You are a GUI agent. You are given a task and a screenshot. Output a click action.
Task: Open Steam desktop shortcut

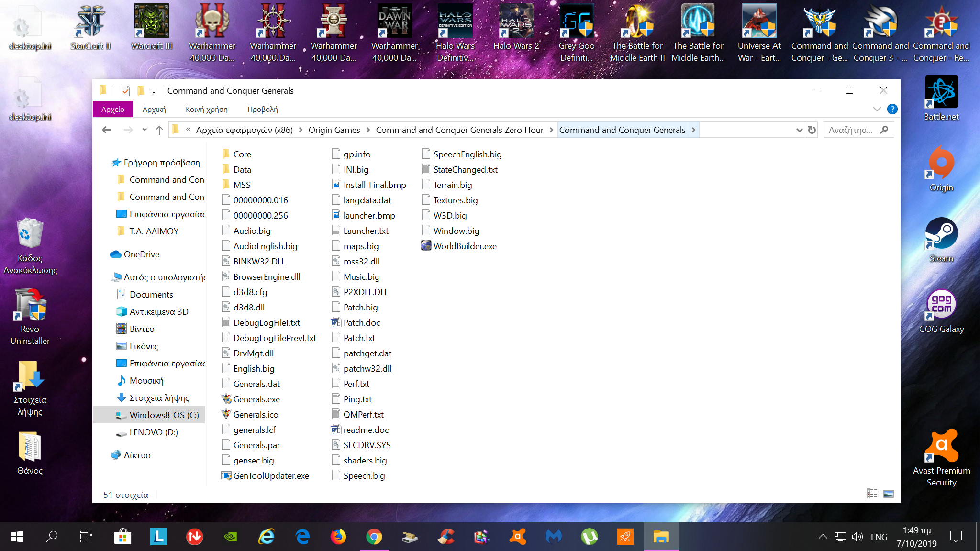[x=941, y=240]
